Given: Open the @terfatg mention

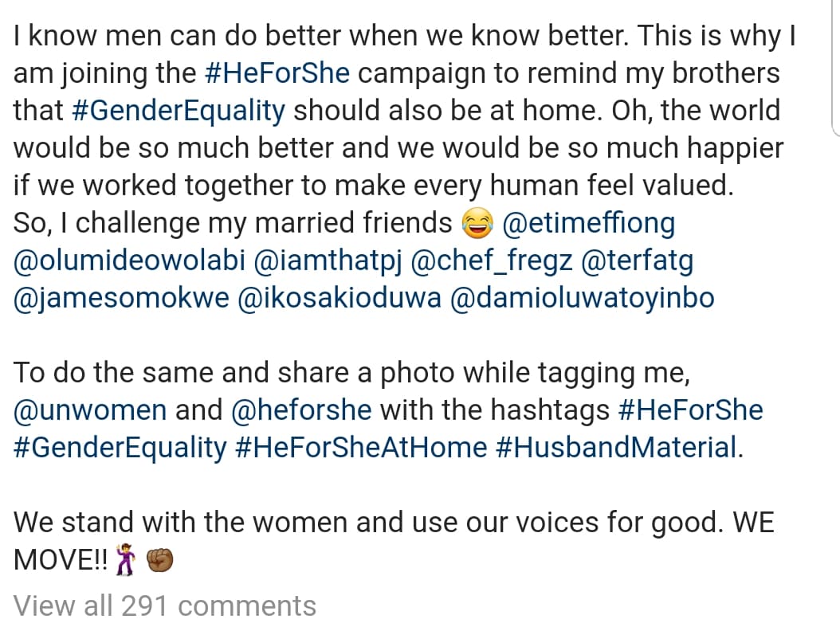Looking at the screenshot, I should pyautogui.click(x=637, y=261).
